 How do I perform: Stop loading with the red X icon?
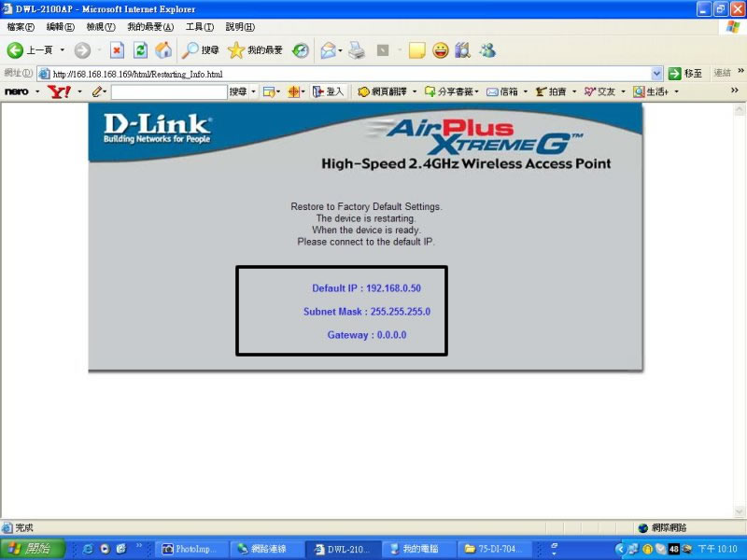[117, 50]
